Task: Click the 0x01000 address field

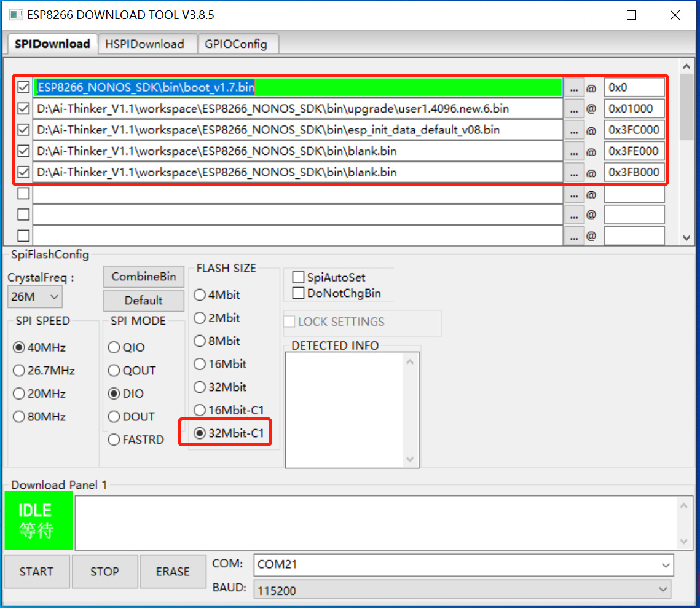Action: [634, 109]
